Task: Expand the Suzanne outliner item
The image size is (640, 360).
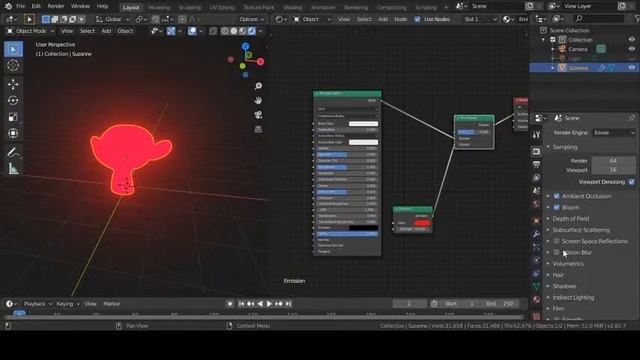Action: 553,68
